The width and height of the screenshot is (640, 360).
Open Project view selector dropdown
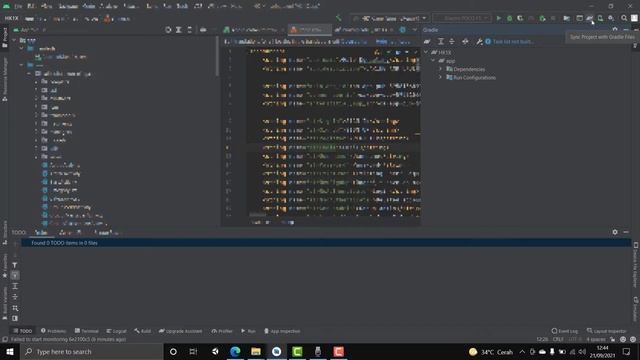coord(29,30)
